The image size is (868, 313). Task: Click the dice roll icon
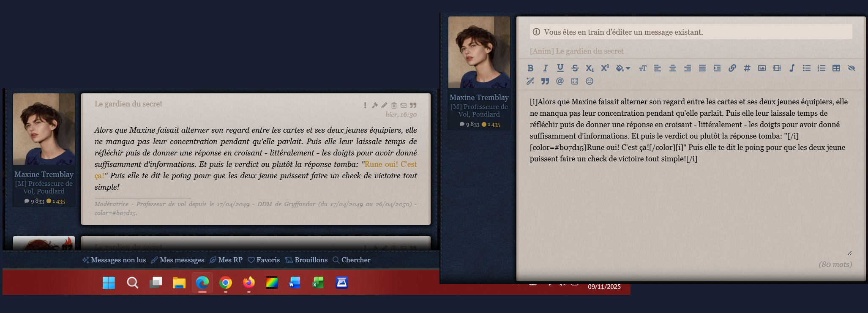point(575,81)
